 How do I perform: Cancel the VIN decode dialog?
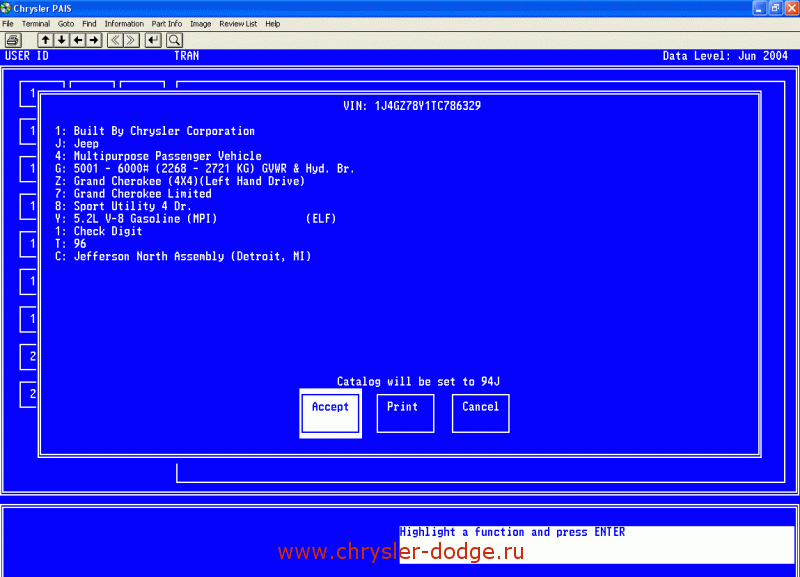tap(481, 413)
